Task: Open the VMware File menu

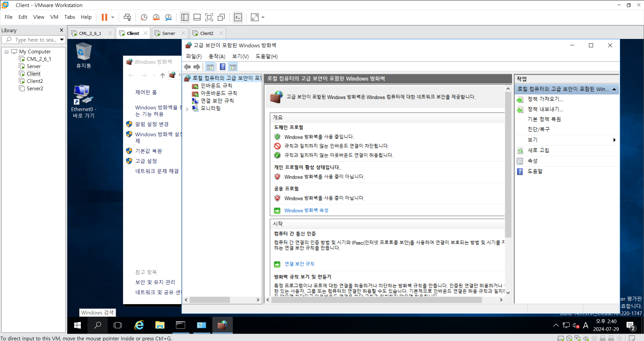Action: (8, 17)
